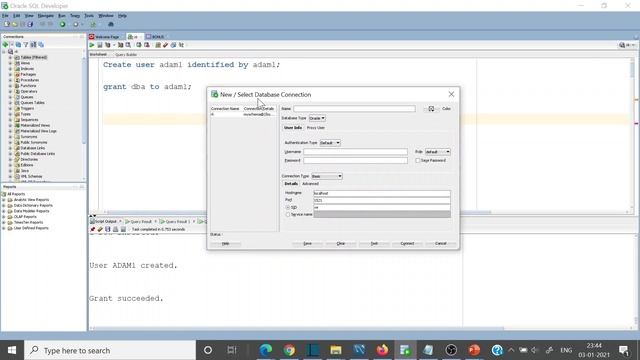
Task: Click the Task View taskbar icon
Action: click(232, 350)
